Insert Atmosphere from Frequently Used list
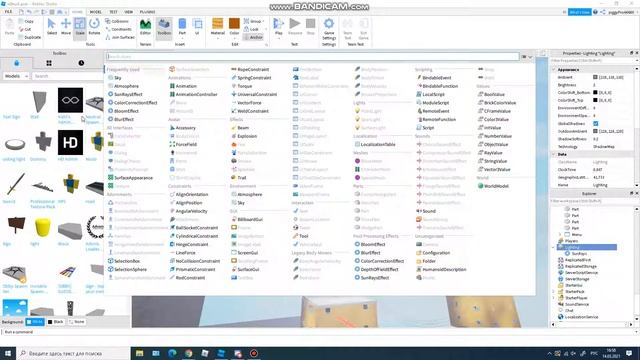Image resolution: width=640 pixels, height=360 pixels. point(123,86)
